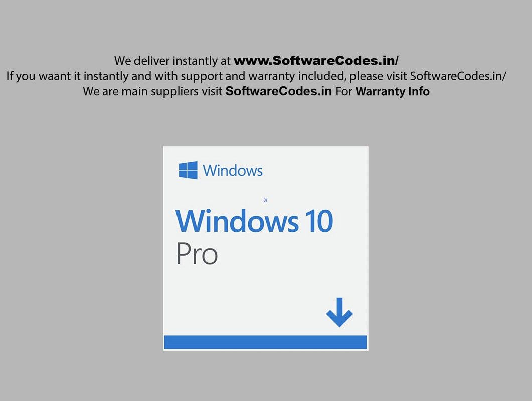Click the blue download arrow icon
532x401 pixels.
(x=339, y=312)
